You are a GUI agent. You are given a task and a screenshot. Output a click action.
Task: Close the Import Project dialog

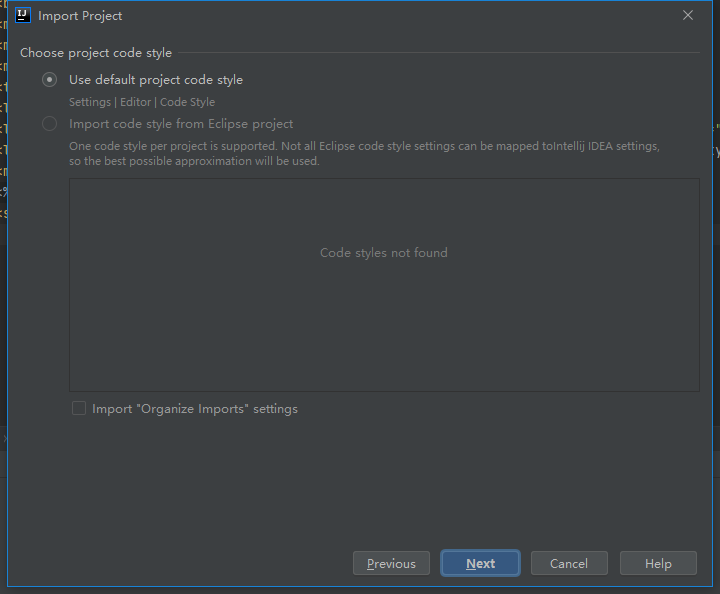(687, 15)
